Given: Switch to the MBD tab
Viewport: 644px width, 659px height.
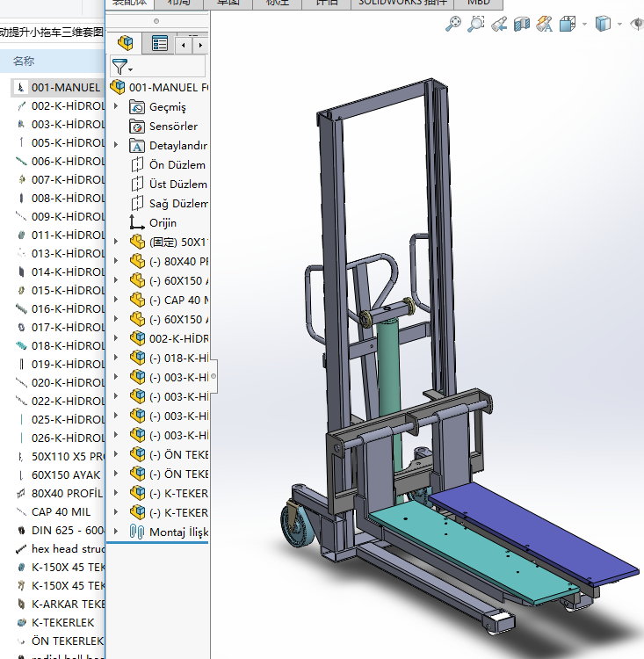Looking at the screenshot, I should (x=479, y=3).
